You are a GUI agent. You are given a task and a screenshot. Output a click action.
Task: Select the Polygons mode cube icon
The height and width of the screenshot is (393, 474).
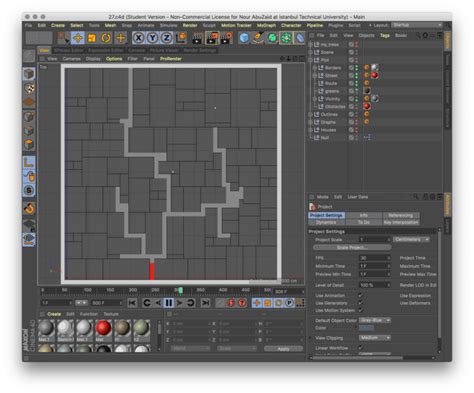[29, 145]
